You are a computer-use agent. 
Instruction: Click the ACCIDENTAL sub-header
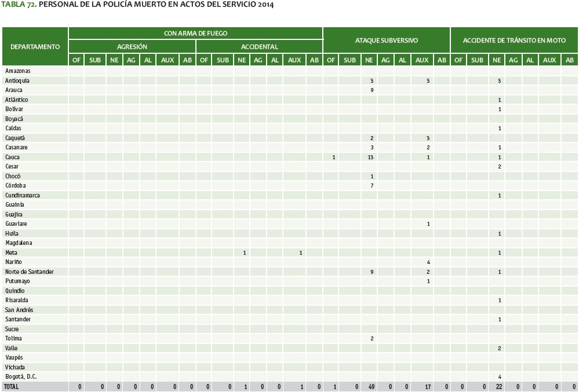point(259,46)
